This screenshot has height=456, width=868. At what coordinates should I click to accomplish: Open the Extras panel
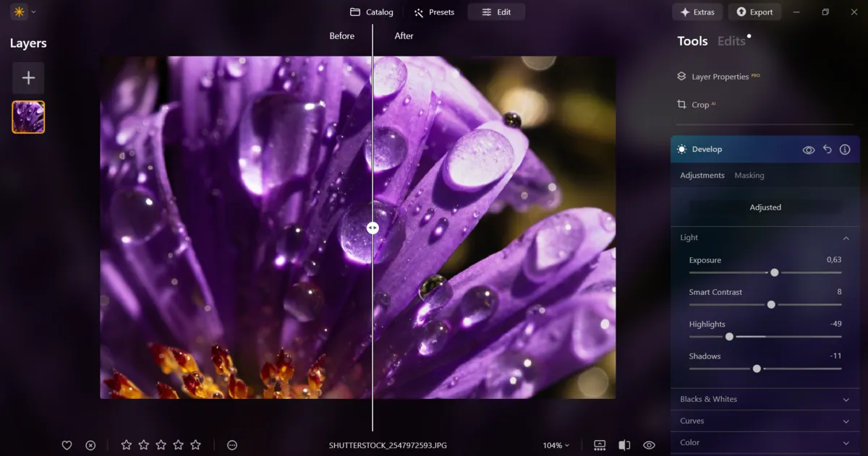697,12
